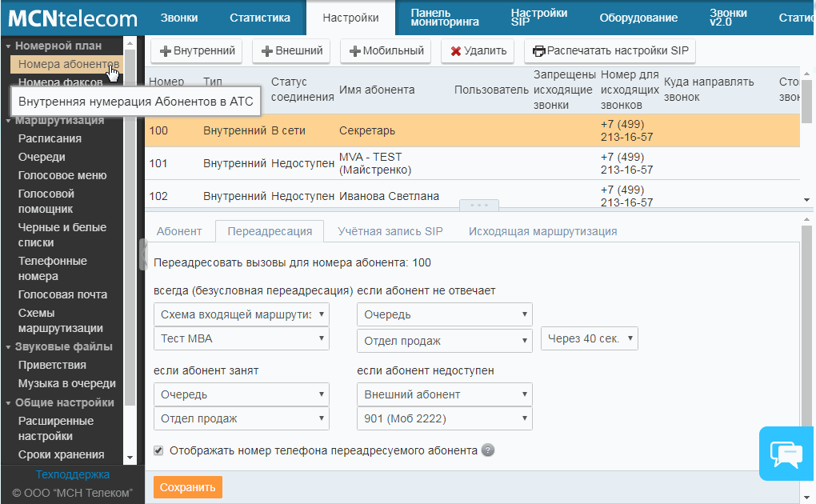This screenshot has height=504, width=816.
Task: Click the red X Удалить icon
Action: [x=456, y=51]
